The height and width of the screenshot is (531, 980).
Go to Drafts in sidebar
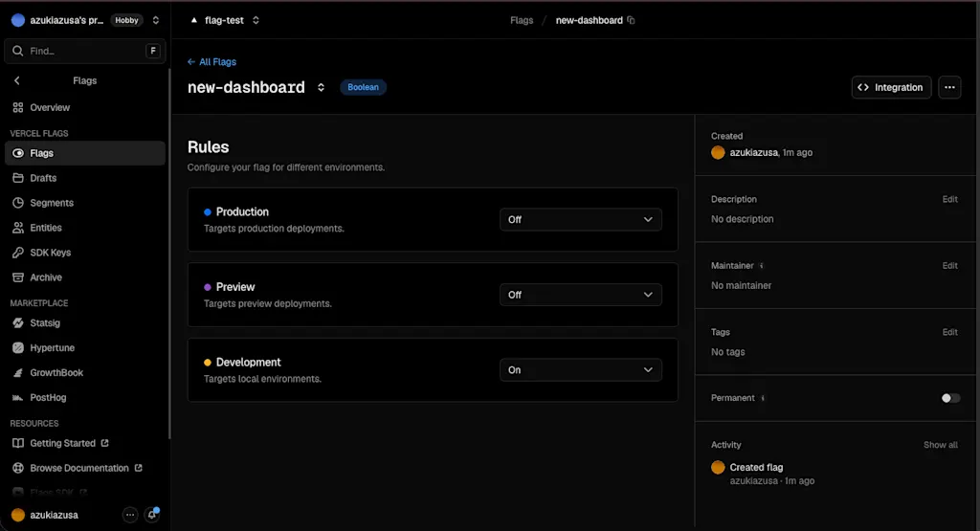point(85,178)
